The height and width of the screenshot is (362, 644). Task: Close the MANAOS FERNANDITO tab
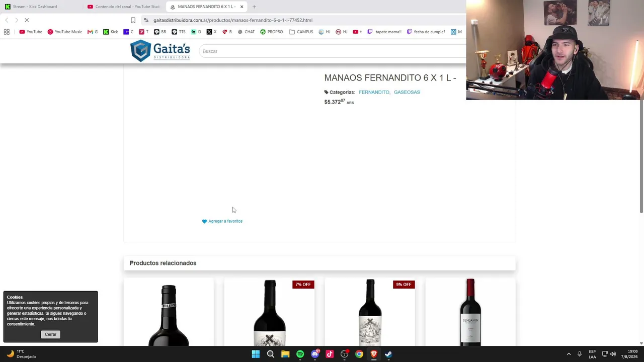point(242,7)
